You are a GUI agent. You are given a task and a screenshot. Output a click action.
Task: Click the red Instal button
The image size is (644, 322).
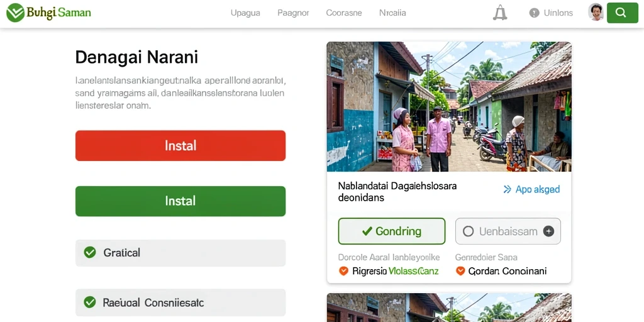click(x=180, y=145)
